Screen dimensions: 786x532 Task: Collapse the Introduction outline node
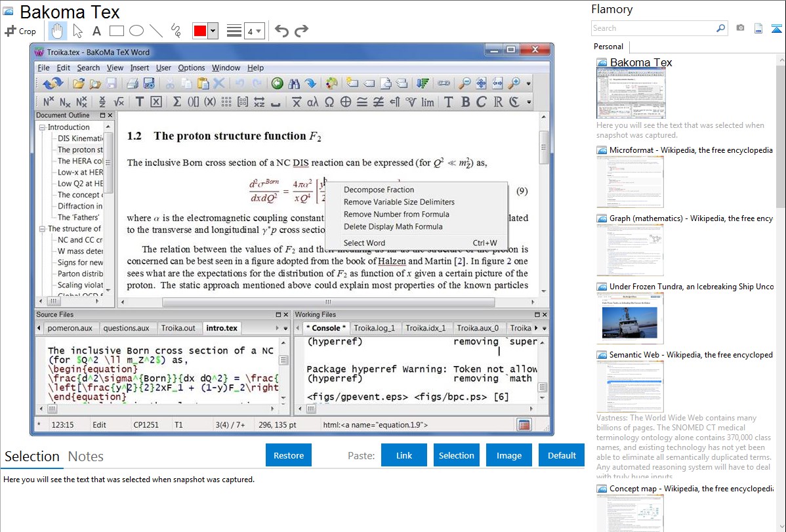42,127
